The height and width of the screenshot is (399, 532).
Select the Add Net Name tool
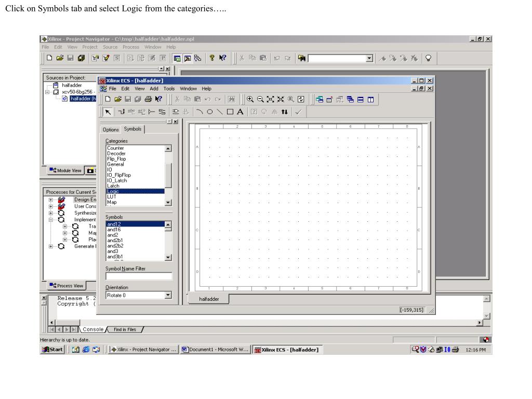131,112
